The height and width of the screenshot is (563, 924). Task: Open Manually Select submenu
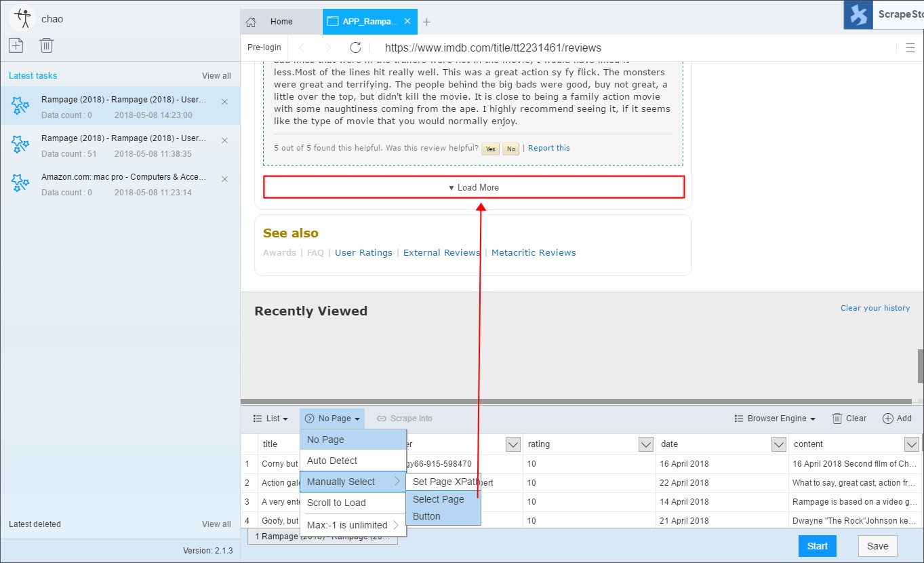point(353,482)
